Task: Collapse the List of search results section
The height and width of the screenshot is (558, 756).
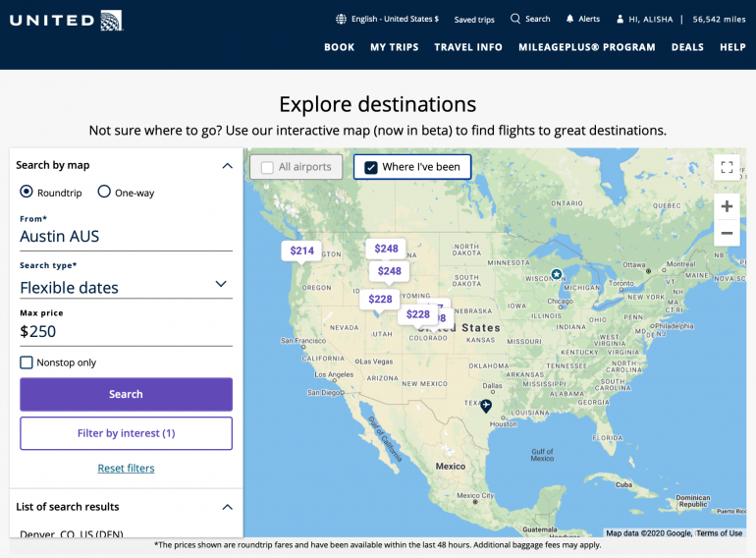Action: tap(227, 507)
